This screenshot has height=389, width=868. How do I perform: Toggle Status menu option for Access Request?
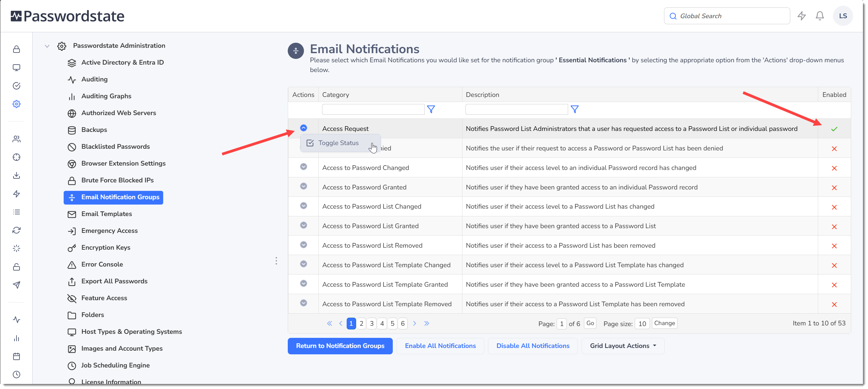click(340, 143)
